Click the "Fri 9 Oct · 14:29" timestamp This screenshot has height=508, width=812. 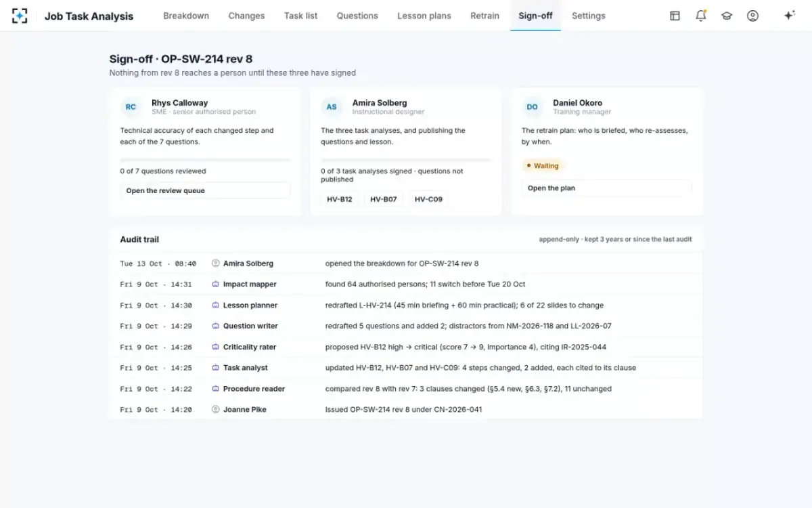(156, 326)
